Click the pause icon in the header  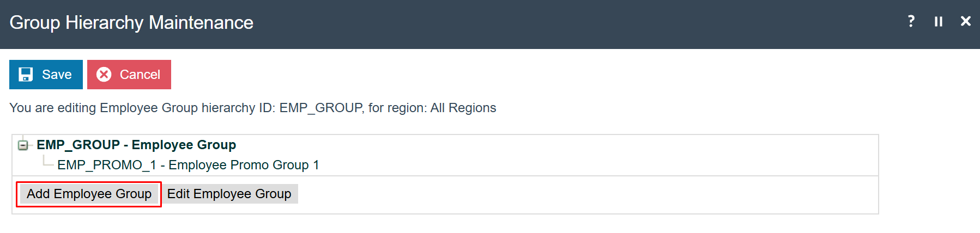click(938, 22)
